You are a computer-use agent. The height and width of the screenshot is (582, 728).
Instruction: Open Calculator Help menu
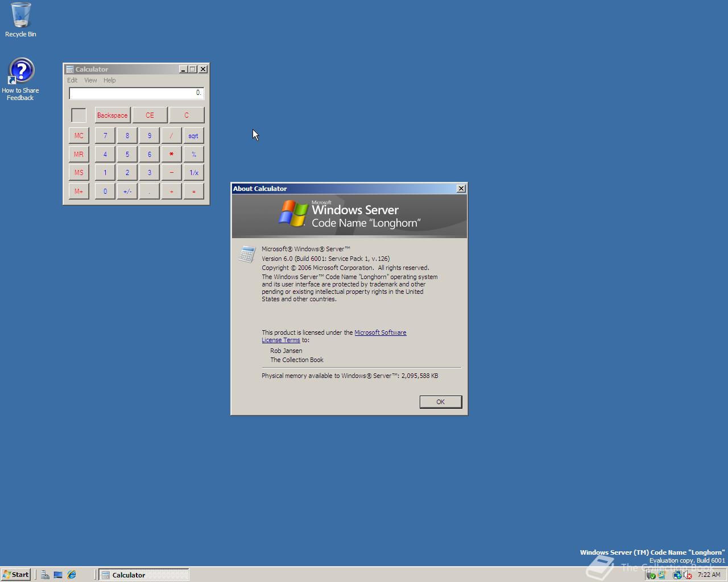(x=109, y=80)
